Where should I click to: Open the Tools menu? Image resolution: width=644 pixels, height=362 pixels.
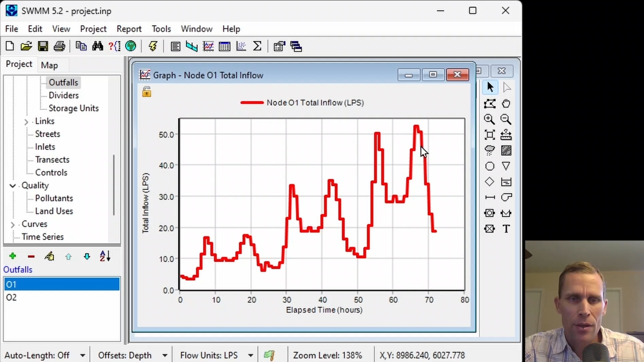(161, 29)
